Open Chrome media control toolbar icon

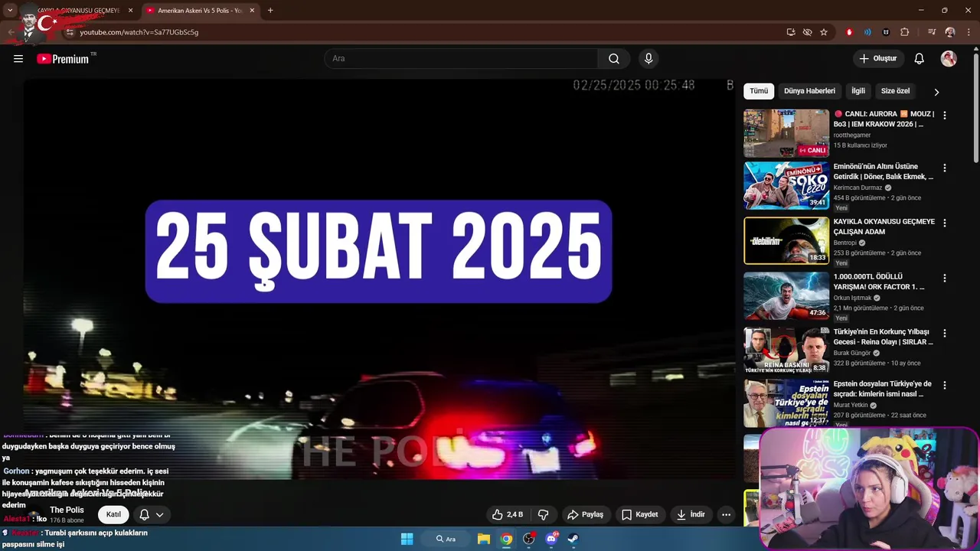tap(932, 32)
